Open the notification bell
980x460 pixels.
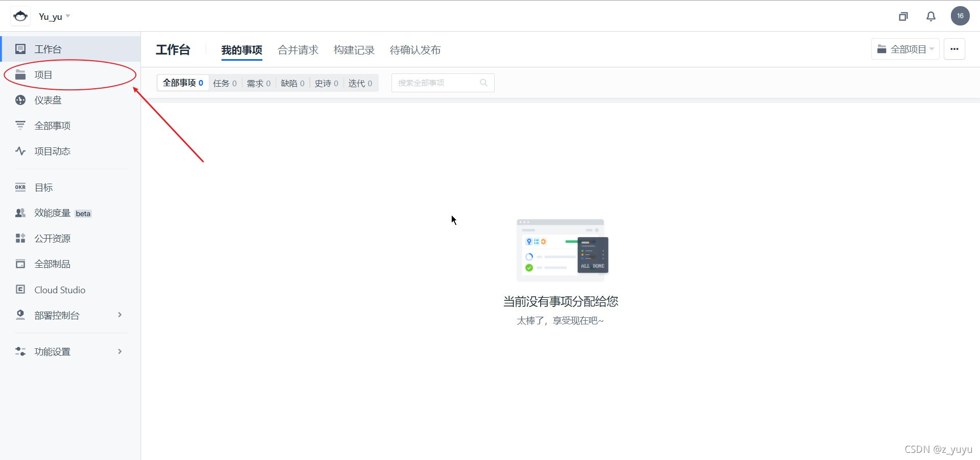930,16
